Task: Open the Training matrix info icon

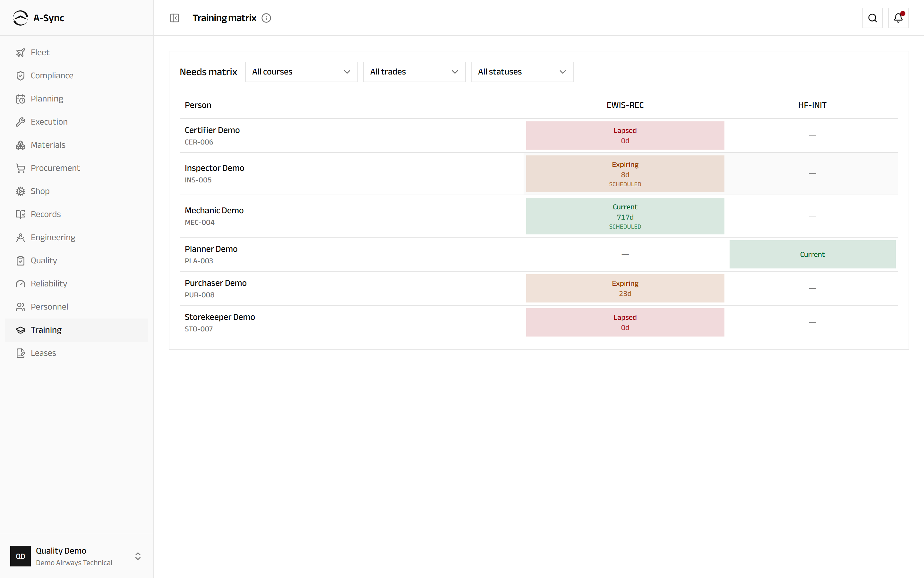Action: [x=266, y=18]
